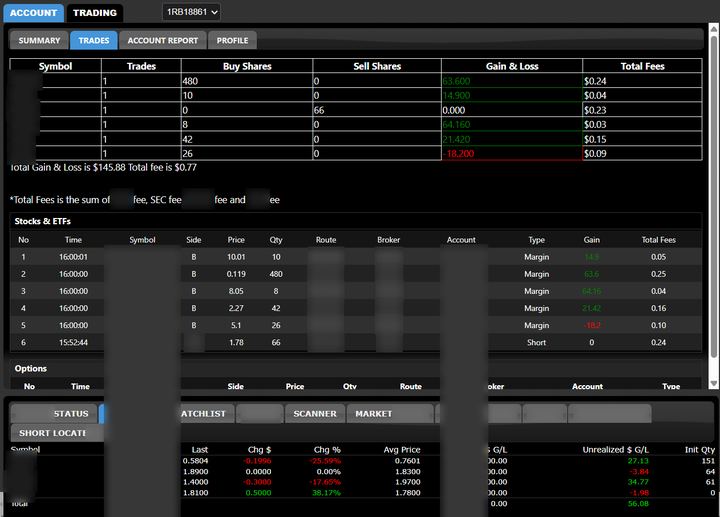Image resolution: width=720 pixels, height=517 pixels.
Task: Switch to the ACCOUNT main tab
Action: [x=33, y=13]
